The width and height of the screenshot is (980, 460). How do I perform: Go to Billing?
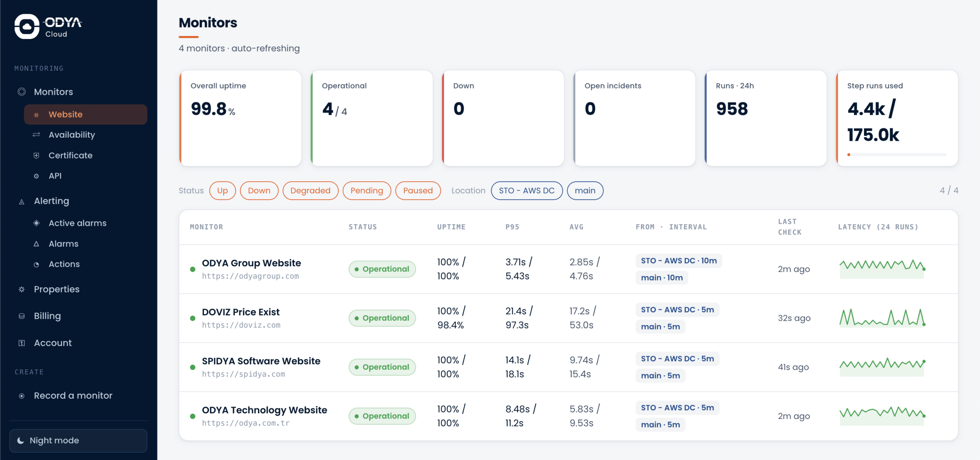point(78,316)
